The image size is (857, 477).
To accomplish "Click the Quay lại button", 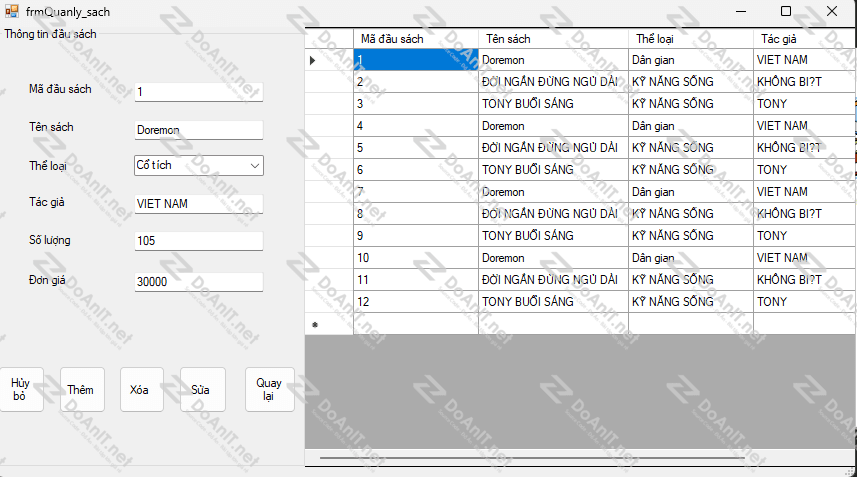I will click(269, 390).
